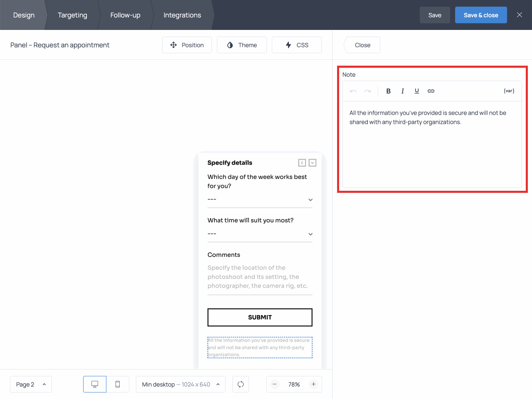Switch to desktop preview mode
This screenshot has width=532, height=399.
click(95, 384)
